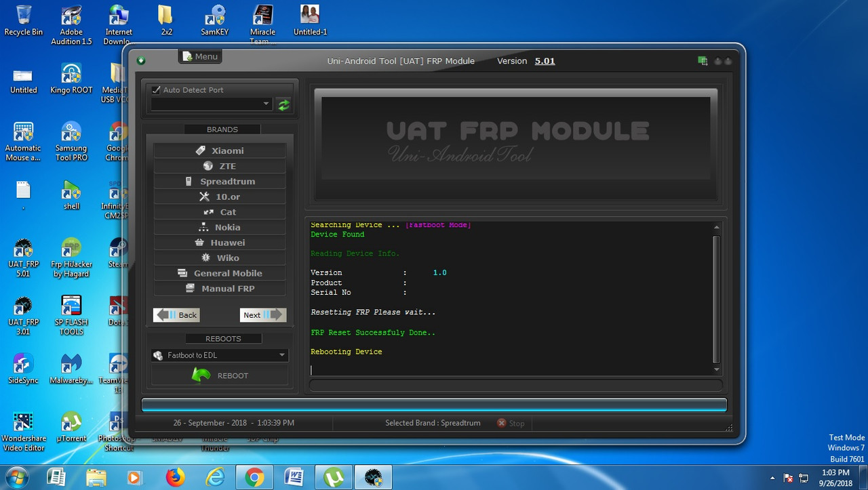Open the Manual FRP option
This screenshot has height=490, width=868.
[220, 289]
